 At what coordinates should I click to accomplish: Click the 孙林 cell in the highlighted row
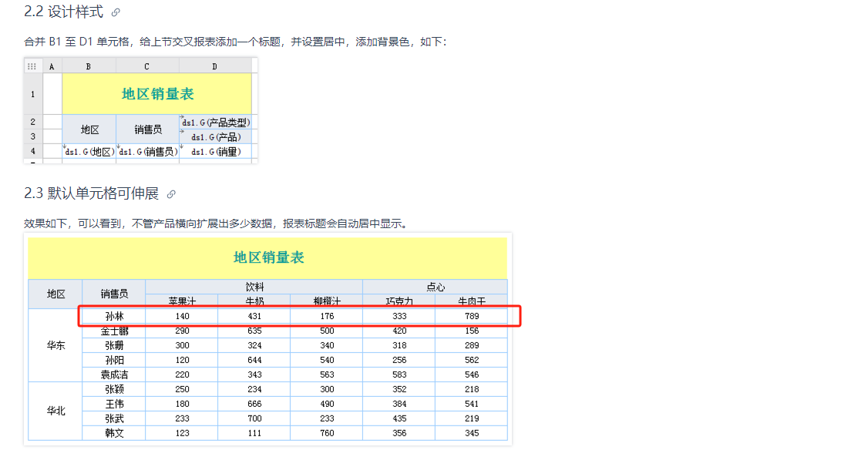click(114, 316)
